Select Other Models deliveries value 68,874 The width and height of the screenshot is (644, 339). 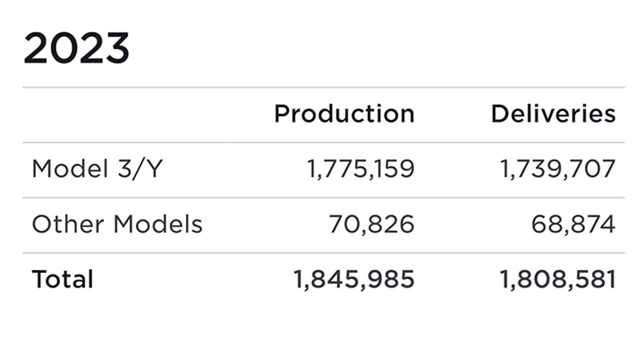point(573,225)
